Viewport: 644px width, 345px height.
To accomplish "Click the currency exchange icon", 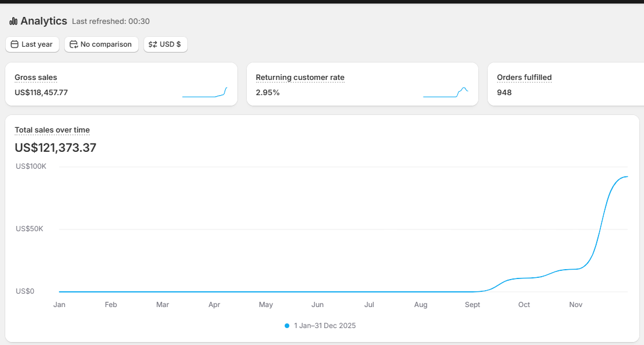I will pyautogui.click(x=153, y=44).
